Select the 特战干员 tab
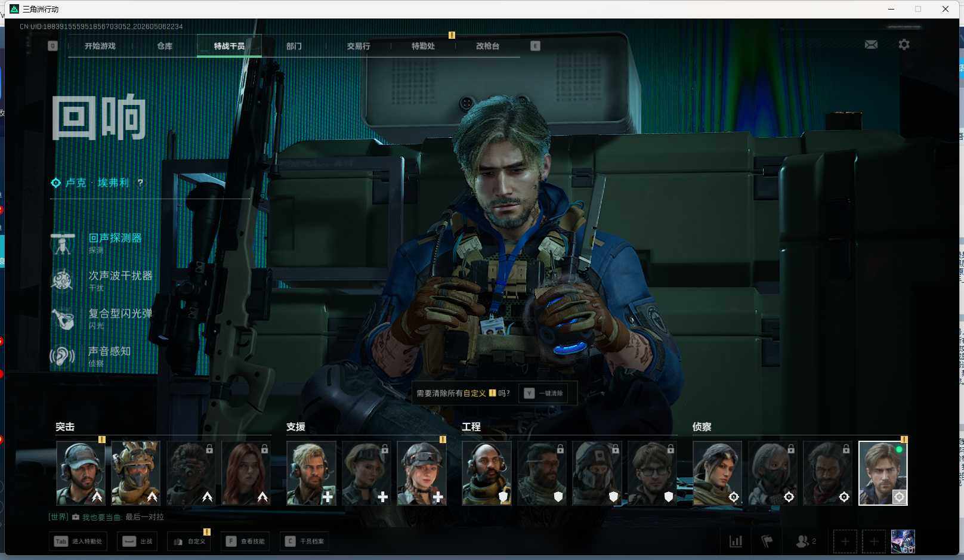Image resolution: width=964 pixels, height=560 pixels. click(x=229, y=46)
